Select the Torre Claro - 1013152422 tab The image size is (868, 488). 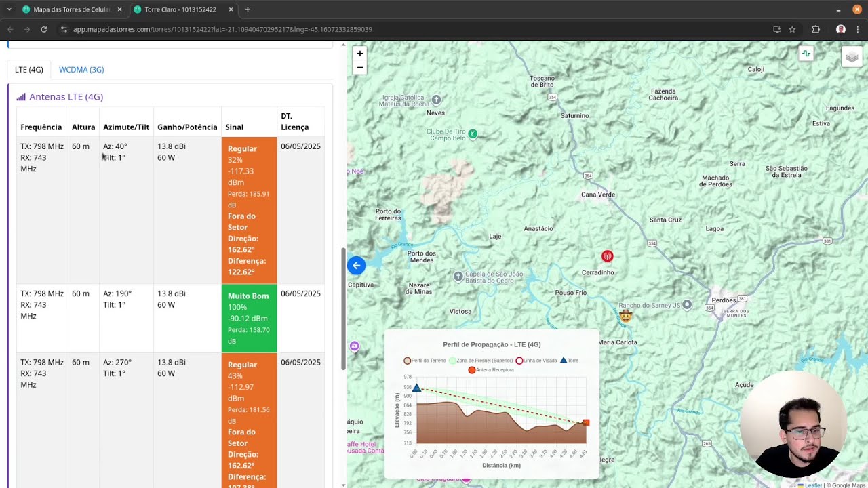tap(183, 9)
